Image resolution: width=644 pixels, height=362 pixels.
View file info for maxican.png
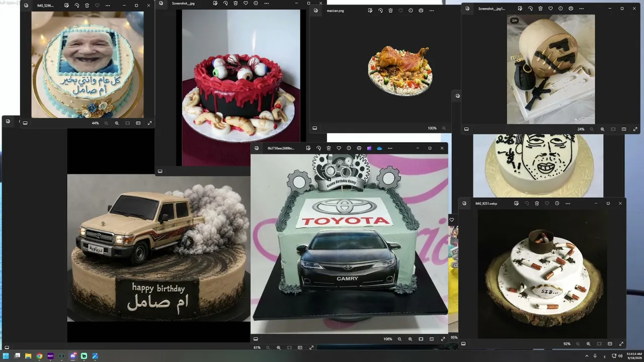pos(411,11)
